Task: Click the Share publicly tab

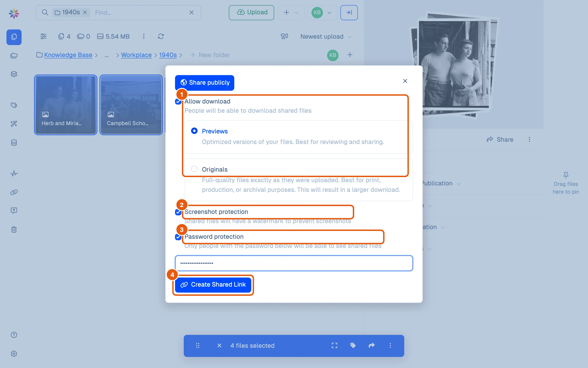Action: point(205,83)
